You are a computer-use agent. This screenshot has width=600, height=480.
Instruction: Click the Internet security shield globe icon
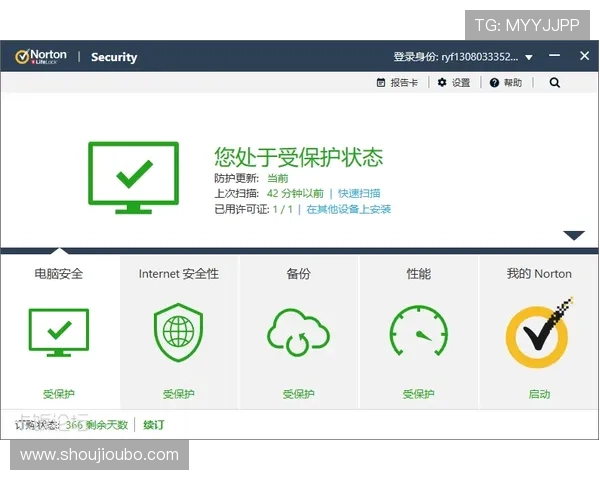pos(178,332)
